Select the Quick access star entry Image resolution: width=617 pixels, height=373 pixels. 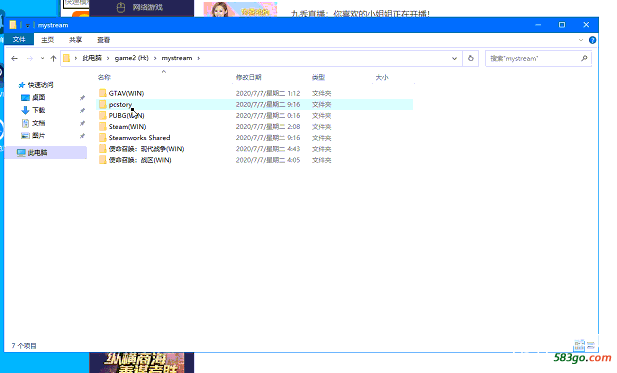click(36, 85)
